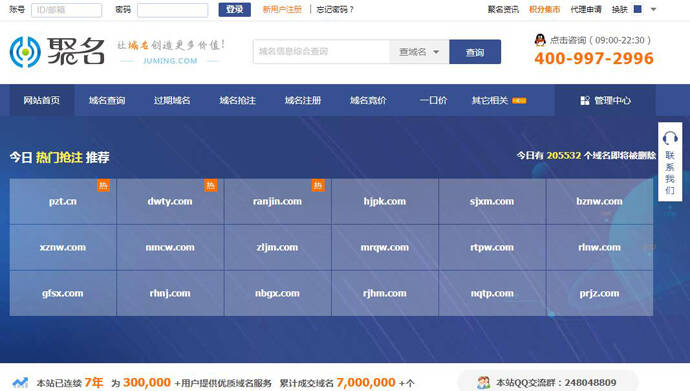
Task: Open the 过期域名 menu item
Action: coord(172,100)
